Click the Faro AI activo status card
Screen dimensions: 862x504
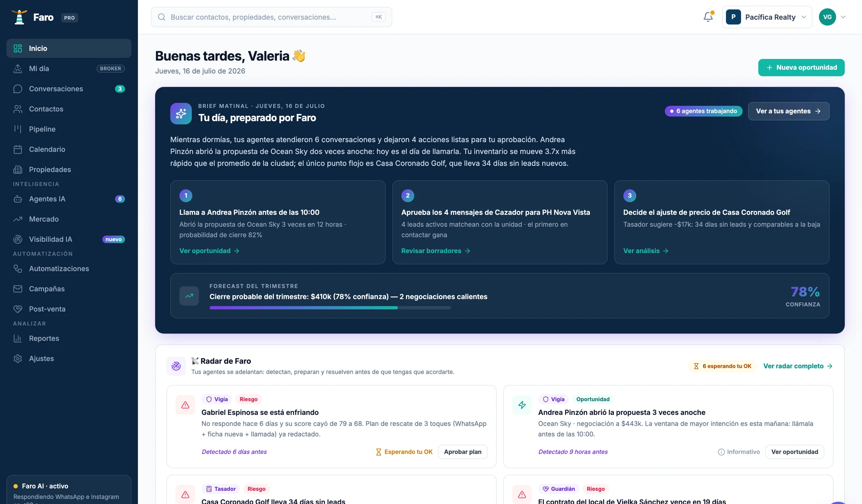coord(69,490)
